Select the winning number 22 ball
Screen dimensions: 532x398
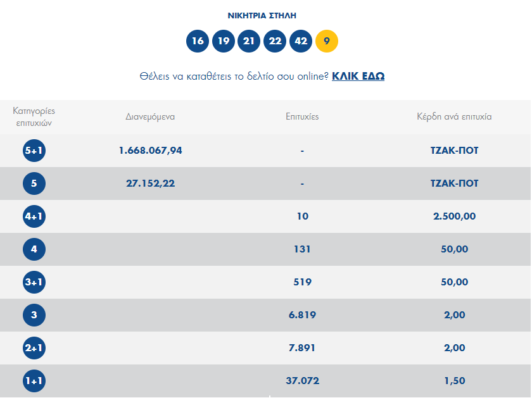click(x=275, y=41)
